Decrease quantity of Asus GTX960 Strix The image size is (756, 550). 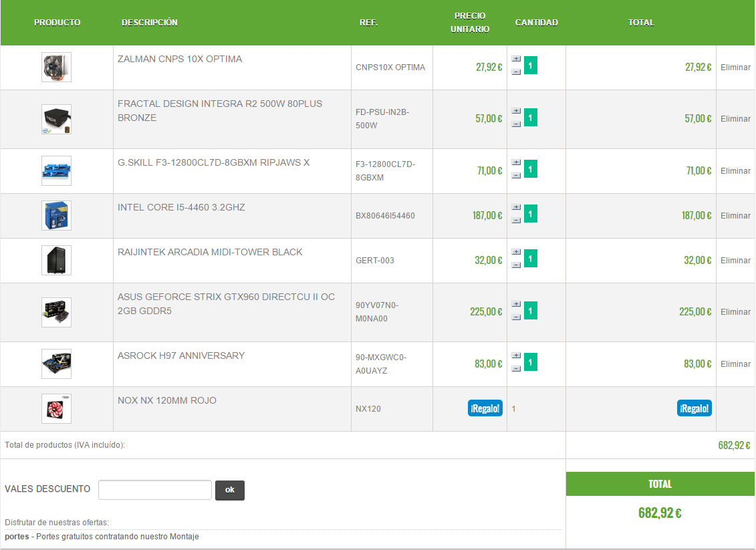tap(516, 317)
